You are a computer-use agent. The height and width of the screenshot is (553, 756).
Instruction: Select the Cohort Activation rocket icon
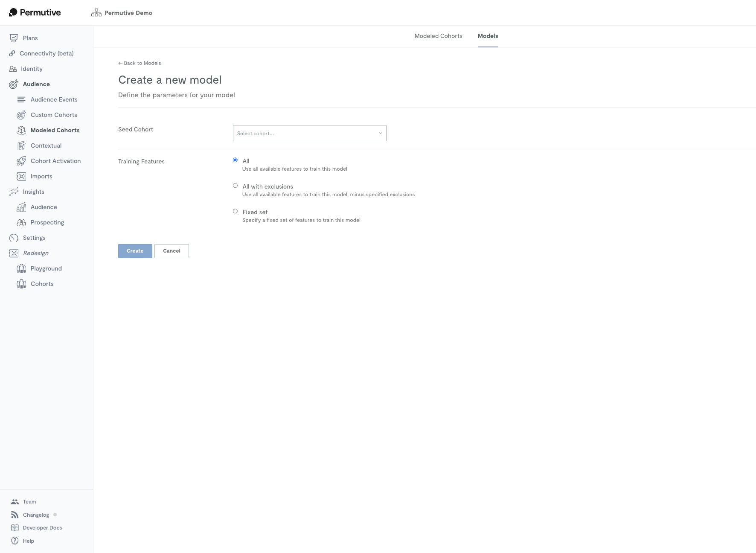[21, 160]
